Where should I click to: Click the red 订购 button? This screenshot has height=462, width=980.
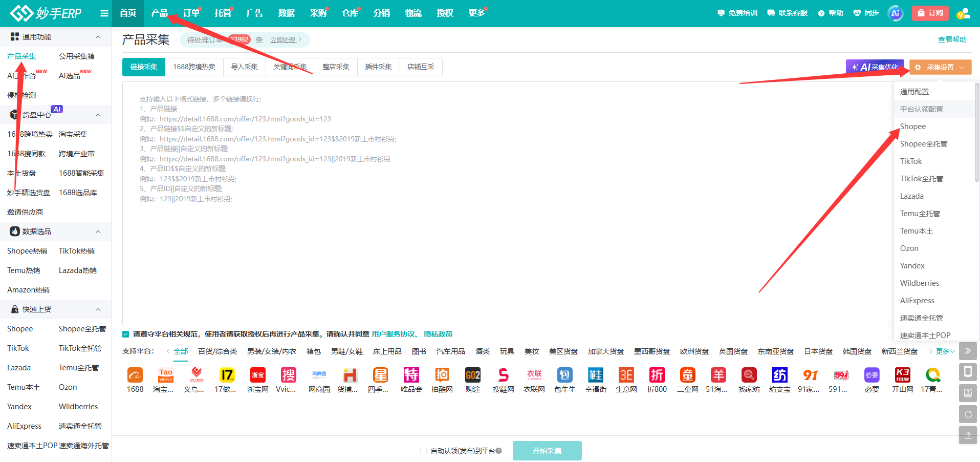[x=930, y=13]
